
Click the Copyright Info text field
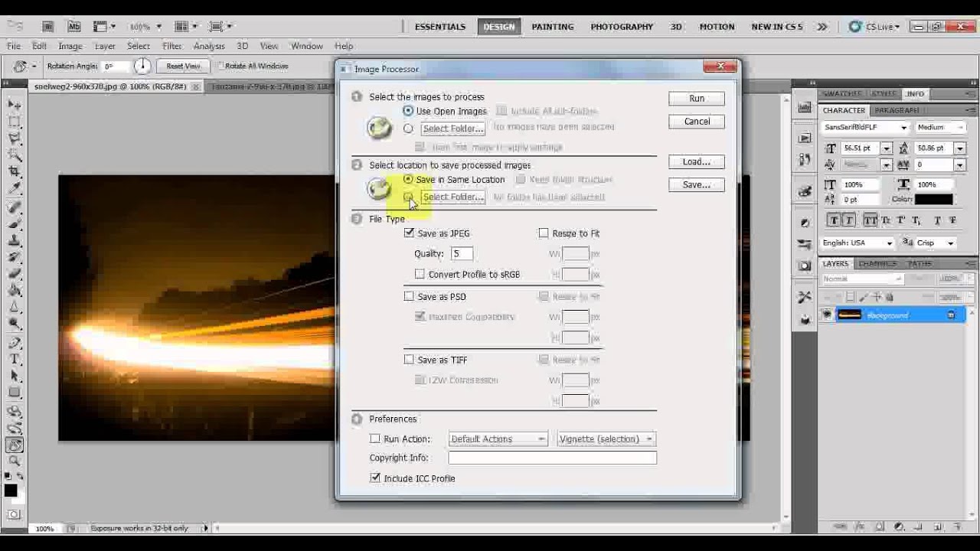(552, 458)
